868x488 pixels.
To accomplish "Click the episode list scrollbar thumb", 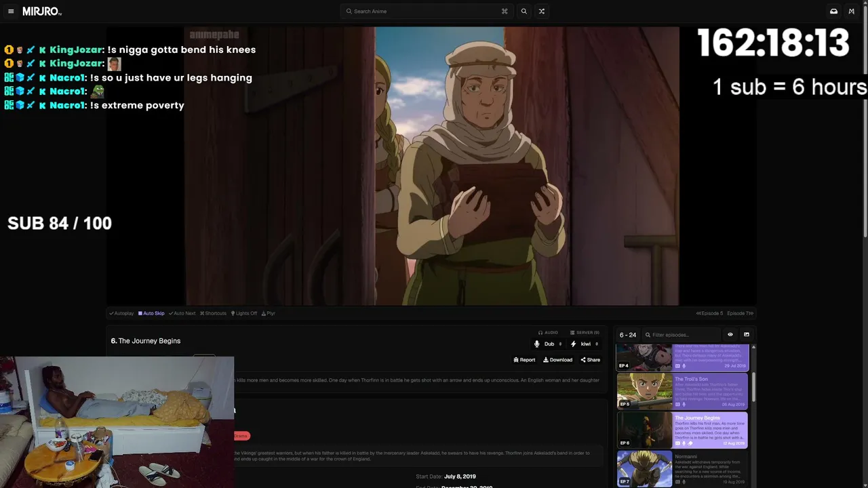I will pyautogui.click(x=753, y=386).
